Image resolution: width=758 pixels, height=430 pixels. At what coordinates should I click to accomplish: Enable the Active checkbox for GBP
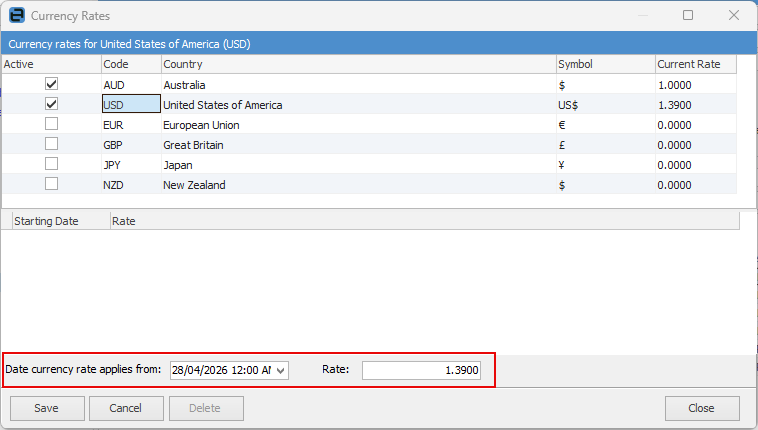click(x=51, y=144)
